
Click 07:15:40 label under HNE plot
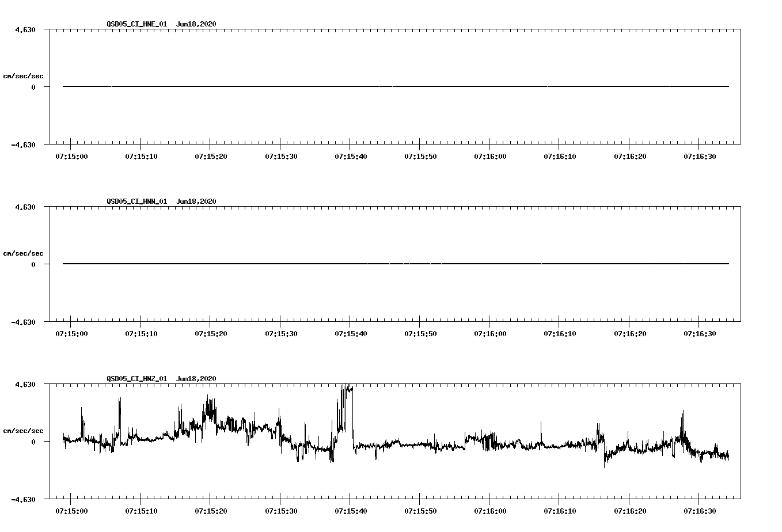350,157
